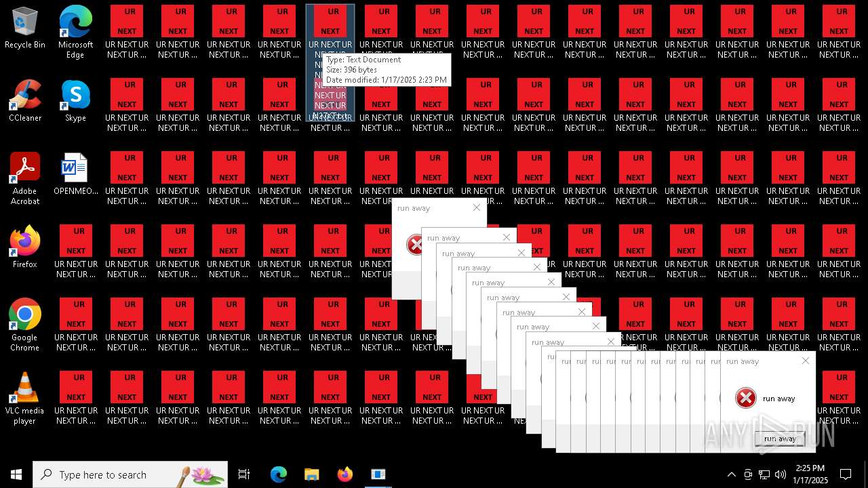Select the Skype desktop shortcut

(75, 101)
